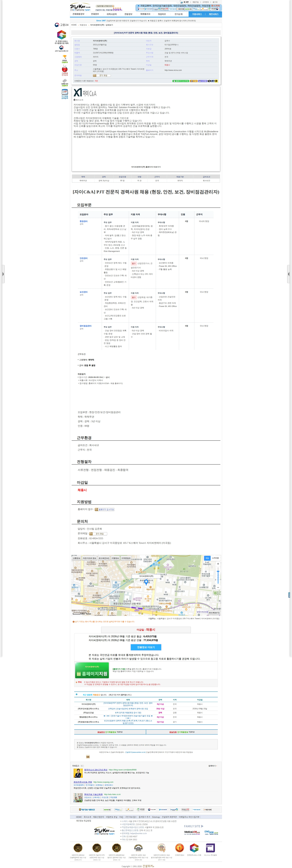The image size is (292, 868).
Task: Open the MedicalJOB family site logo
Action: click(x=192, y=832)
